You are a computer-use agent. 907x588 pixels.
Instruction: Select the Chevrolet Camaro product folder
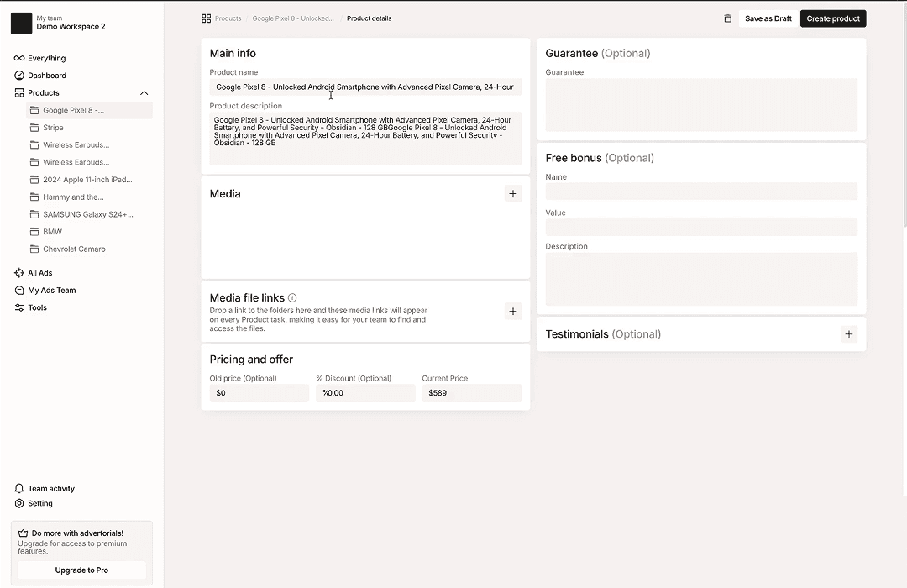pyautogui.click(x=74, y=249)
